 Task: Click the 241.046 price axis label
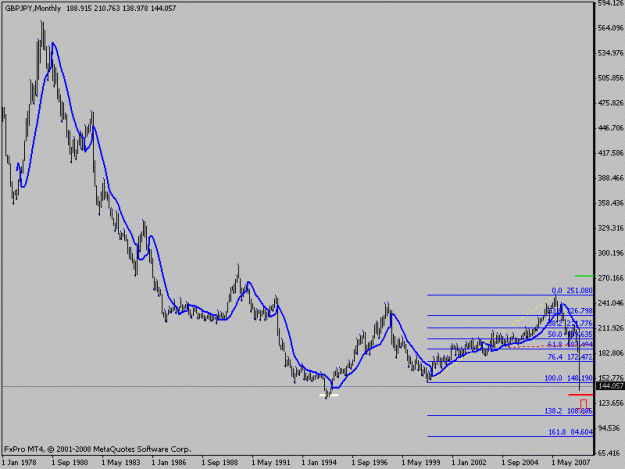click(611, 303)
